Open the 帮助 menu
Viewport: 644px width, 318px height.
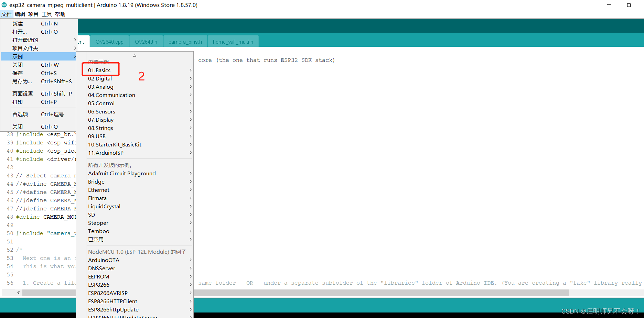click(60, 14)
